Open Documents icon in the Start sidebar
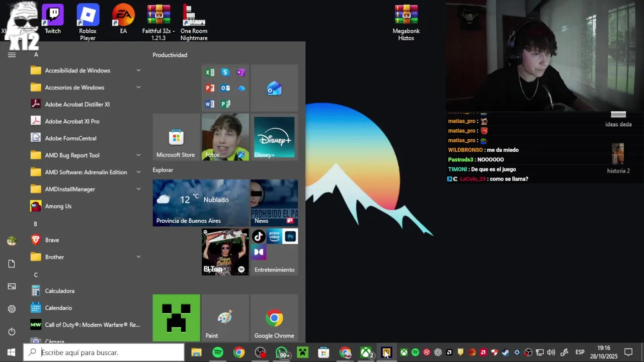Screen dimensions: 644x362 point(12,264)
